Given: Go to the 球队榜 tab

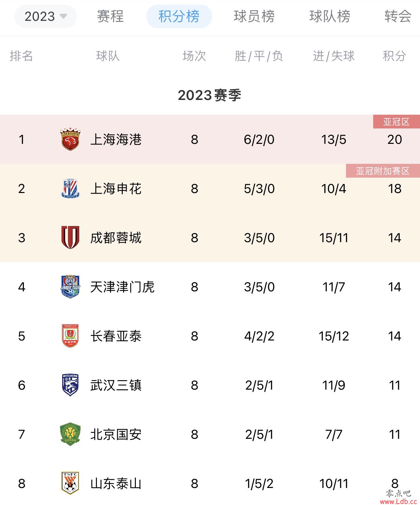Looking at the screenshot, I should point(330,16).
